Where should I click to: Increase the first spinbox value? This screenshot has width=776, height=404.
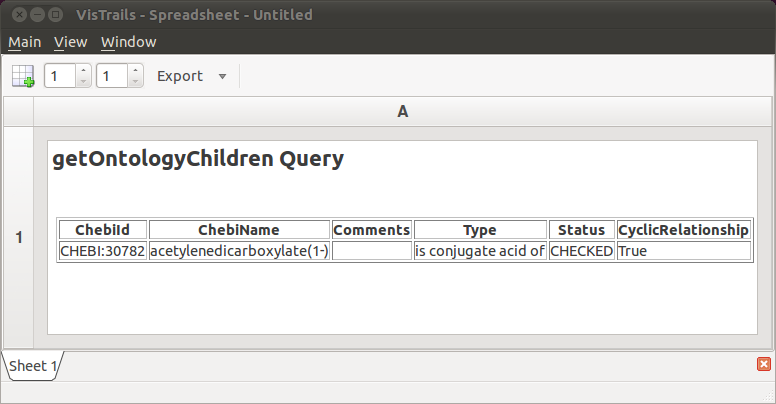(x=83, y=70)
